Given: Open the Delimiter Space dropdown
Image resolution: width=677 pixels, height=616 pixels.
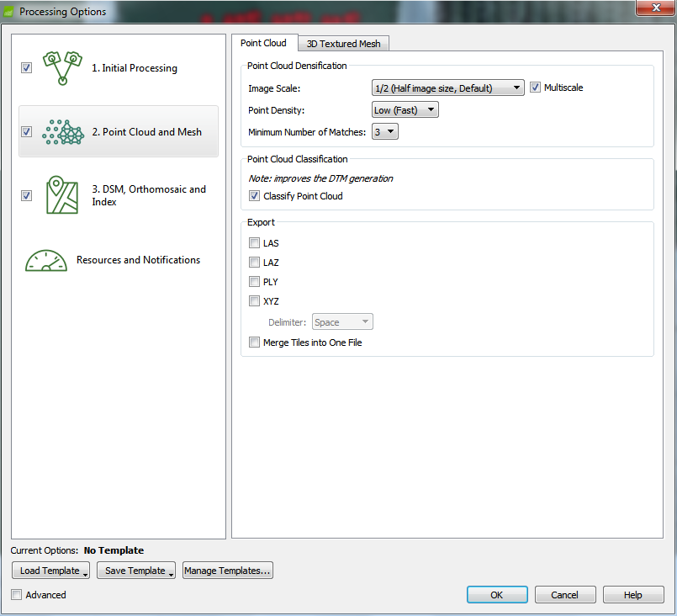Looking at the screenshot, I should (342, 321).
